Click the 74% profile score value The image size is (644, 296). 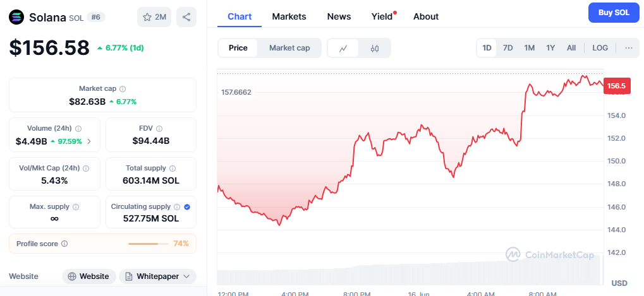coord(181,244)
